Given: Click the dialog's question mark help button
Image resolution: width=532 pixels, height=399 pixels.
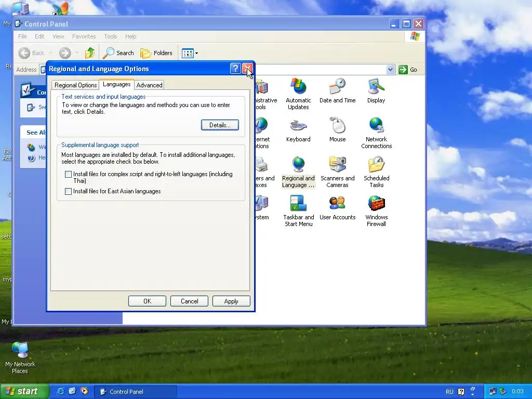Looking at the screenshot, I should coord(235,69).
